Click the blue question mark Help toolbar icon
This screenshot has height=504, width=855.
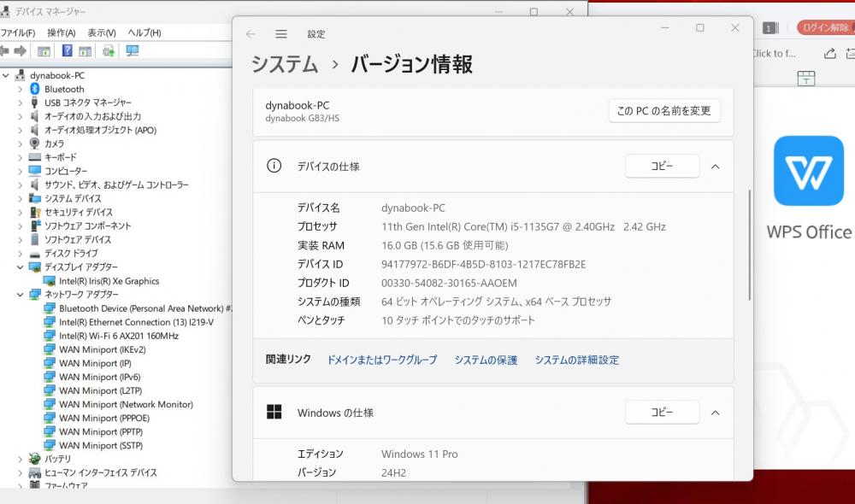[67, 50]
